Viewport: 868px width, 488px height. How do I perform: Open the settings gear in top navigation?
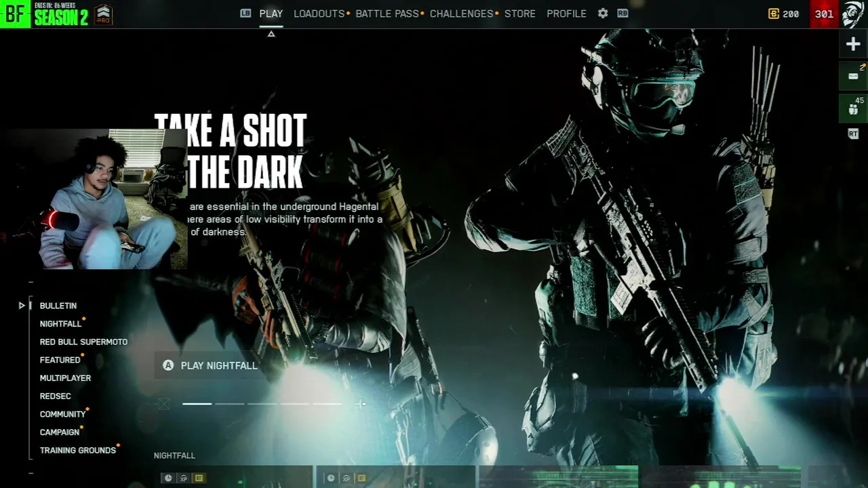(x=603, y=13)
